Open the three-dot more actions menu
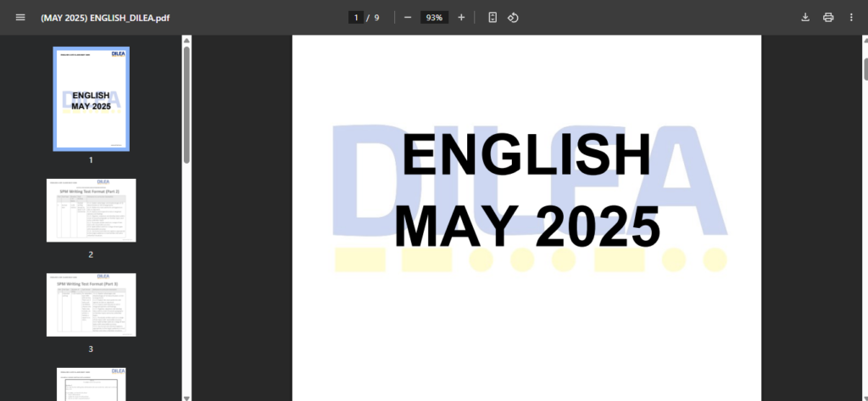This screenshot has width=868, height=401. tap(851, 17)
